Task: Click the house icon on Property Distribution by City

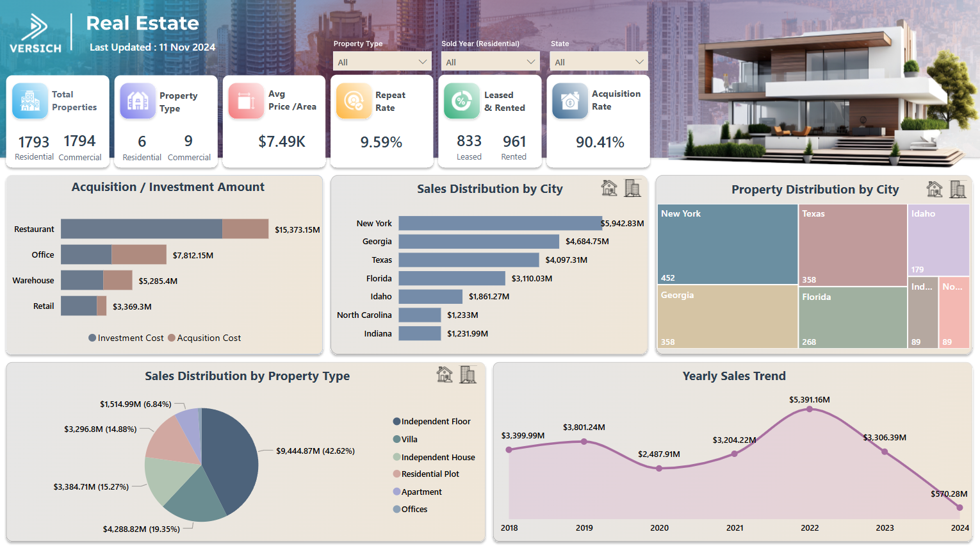Action: pos(935,189)
